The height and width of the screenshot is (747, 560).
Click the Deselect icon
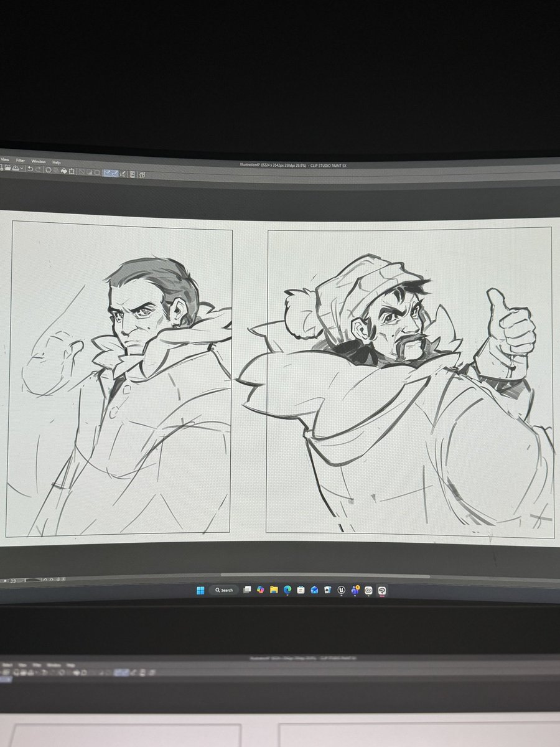point(82,171)
